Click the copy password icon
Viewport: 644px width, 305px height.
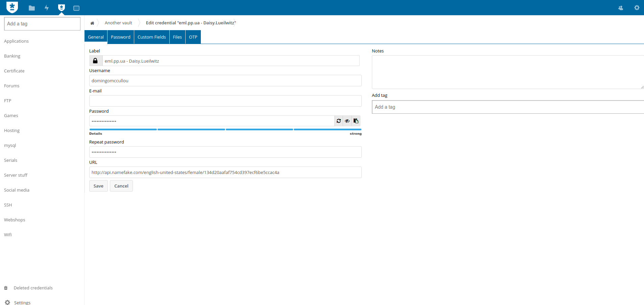point(356,121)
